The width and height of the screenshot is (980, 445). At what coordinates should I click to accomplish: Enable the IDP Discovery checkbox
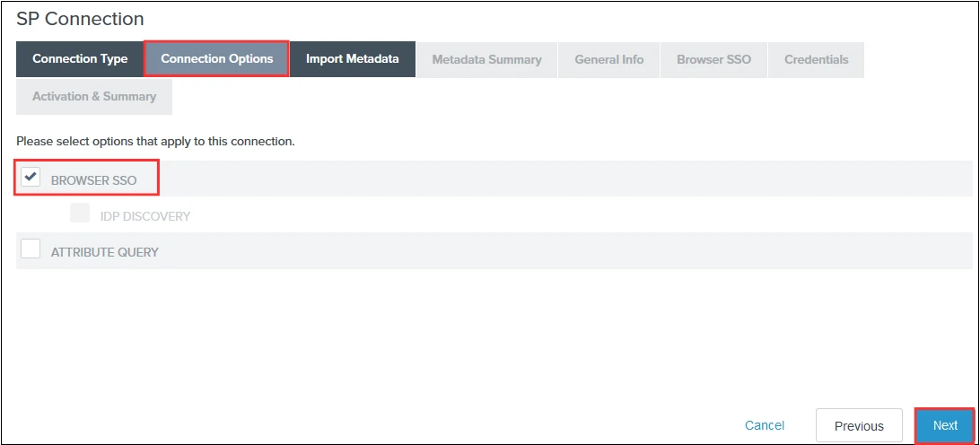pyautogui.click(x=80, y=214)
